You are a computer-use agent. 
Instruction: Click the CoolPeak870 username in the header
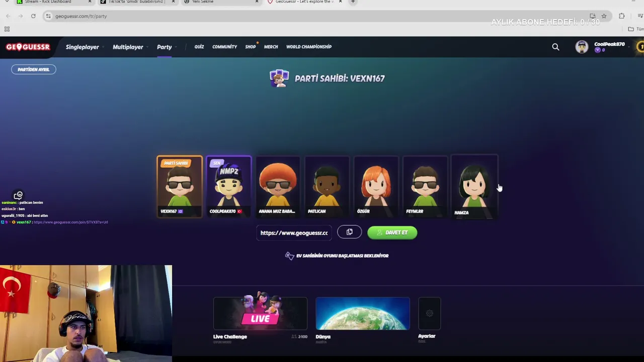[x=609, y=44]
